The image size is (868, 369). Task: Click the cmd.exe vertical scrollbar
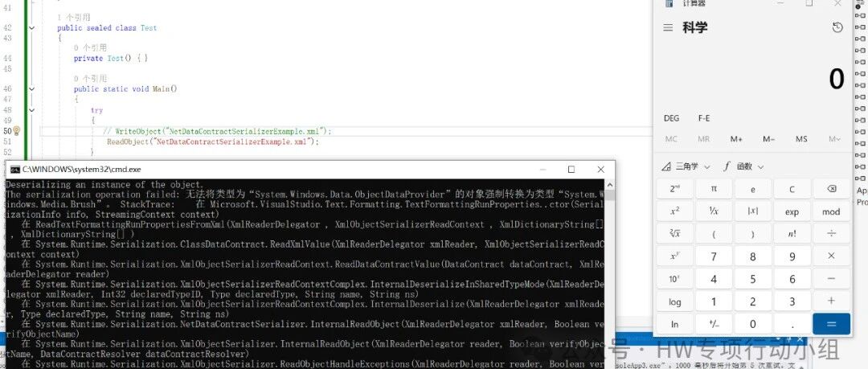609,273
